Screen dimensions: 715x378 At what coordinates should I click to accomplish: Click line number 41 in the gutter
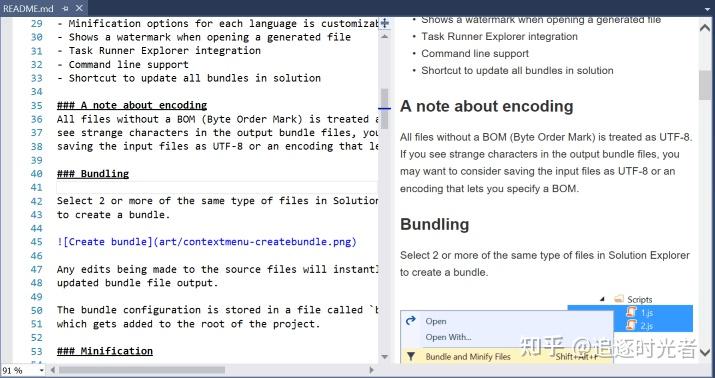pyautogui.click(x=36, y=187)
